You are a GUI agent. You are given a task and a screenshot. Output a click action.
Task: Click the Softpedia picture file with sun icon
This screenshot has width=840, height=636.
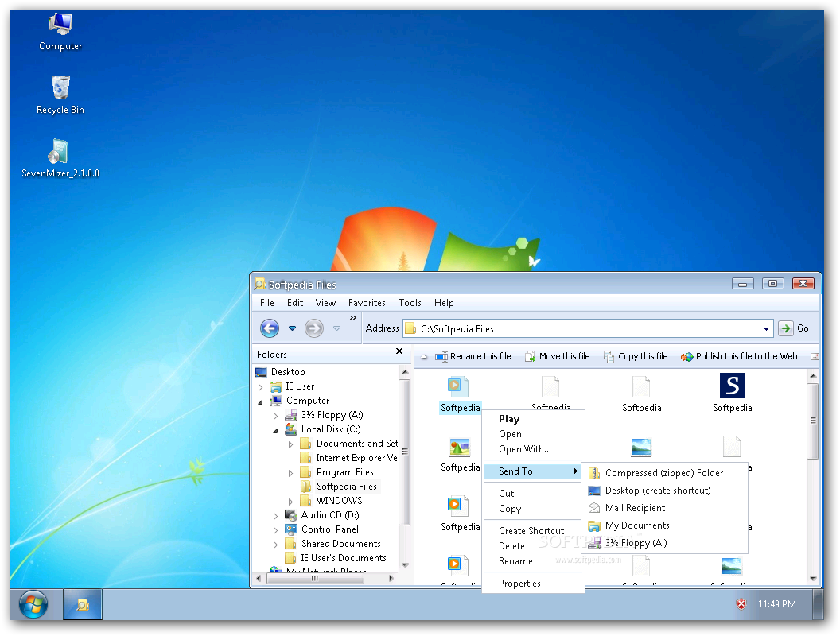pyautogui.click(x=460, y=447)
